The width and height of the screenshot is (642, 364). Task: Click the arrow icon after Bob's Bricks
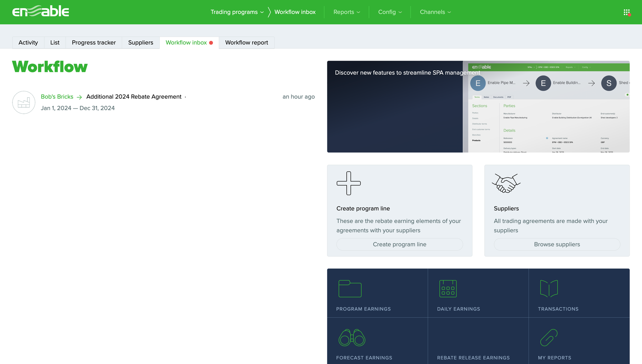coord(79,97)
